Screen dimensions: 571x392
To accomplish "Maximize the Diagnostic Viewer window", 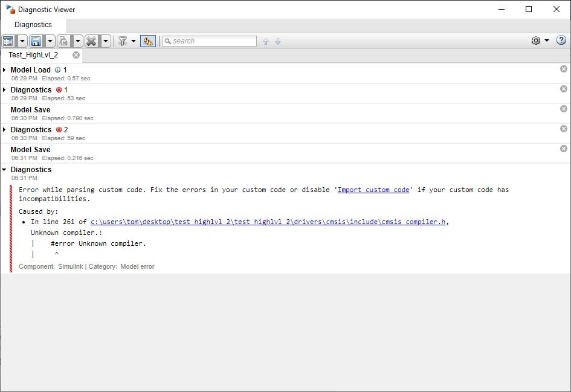I will (x=529, y=9).
